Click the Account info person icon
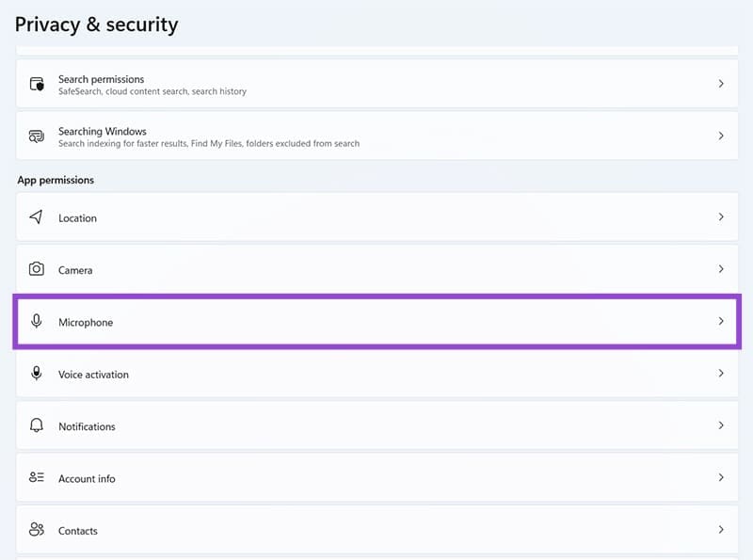 coord(37,478)
